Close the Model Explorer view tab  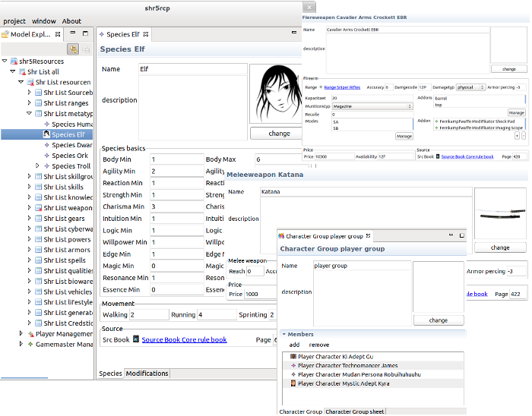point(58,34)
